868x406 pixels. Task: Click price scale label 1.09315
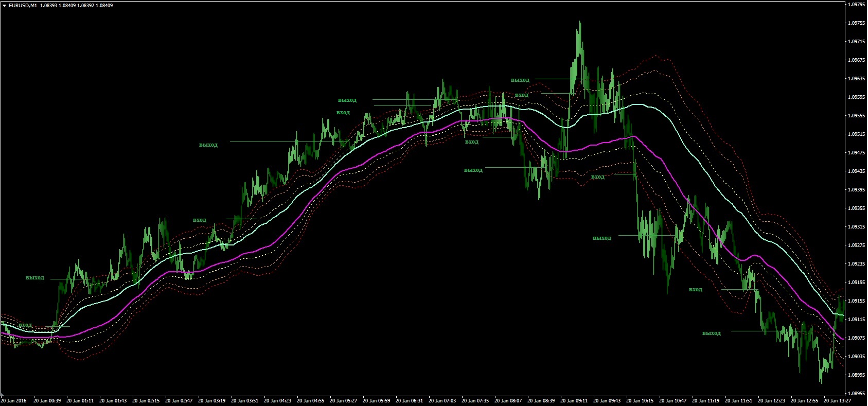click(857, 227)
